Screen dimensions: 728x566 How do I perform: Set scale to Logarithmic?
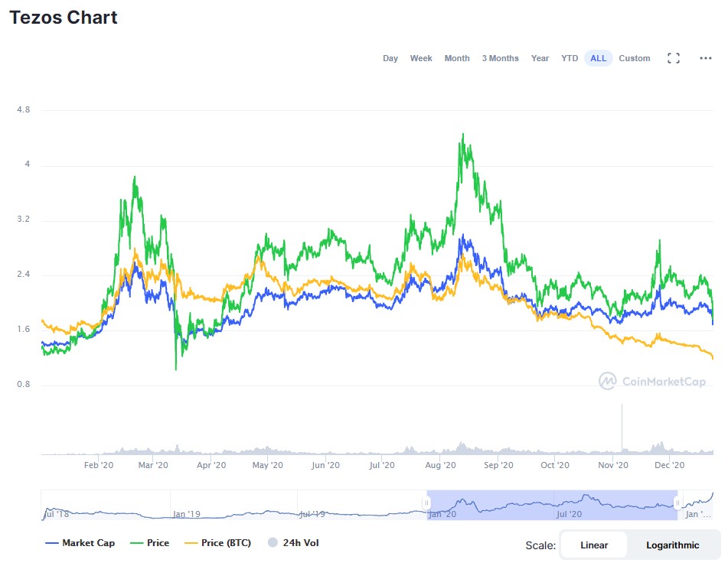[672, 545]
